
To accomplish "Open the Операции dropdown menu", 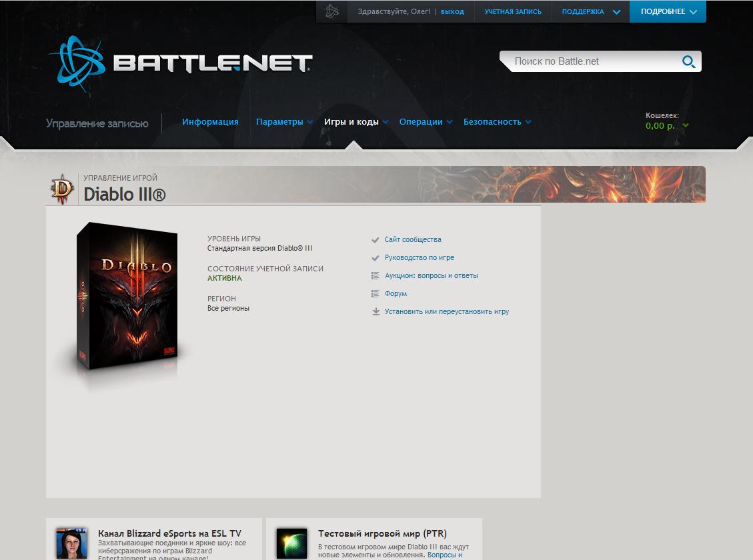I will (426, 122).
